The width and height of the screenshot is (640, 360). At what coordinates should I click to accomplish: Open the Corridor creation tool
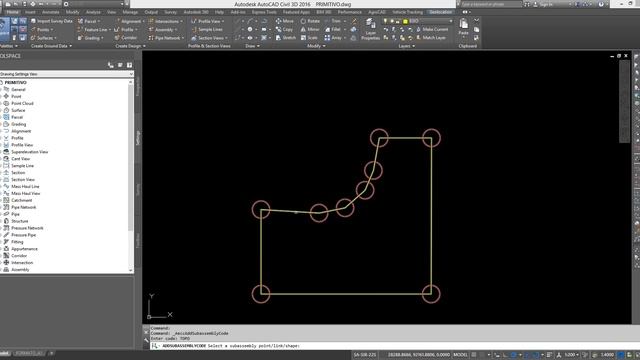pos(126,38)
